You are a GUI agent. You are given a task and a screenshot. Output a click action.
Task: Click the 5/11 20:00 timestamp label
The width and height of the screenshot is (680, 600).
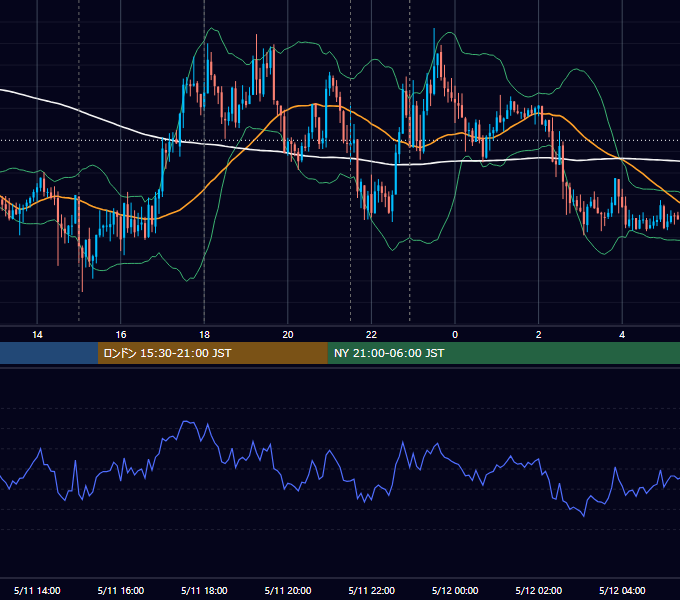point(288,590)
